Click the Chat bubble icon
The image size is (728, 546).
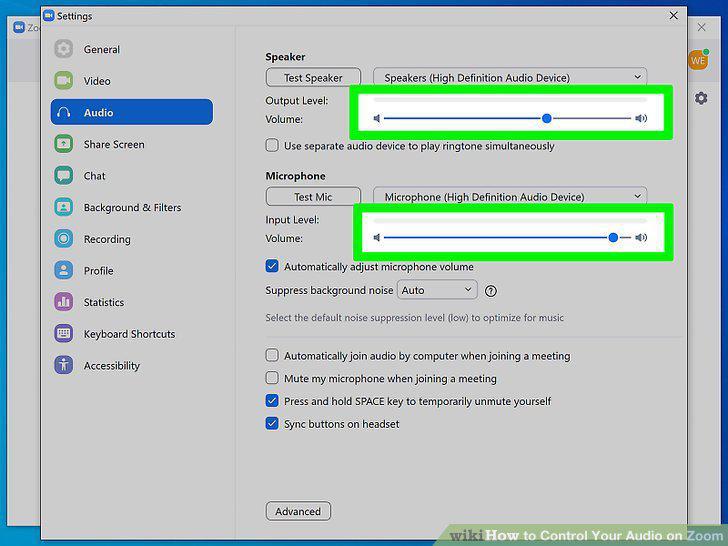tap(64, 176)
